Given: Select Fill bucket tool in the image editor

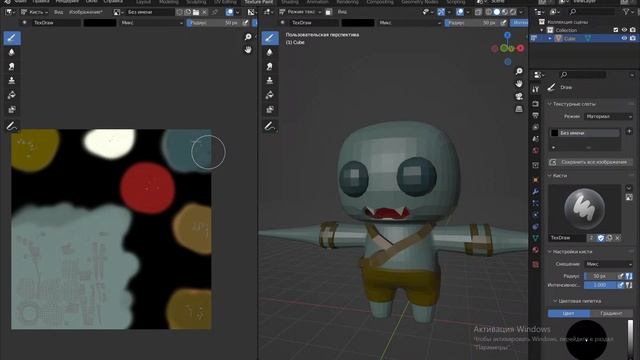Looking at the screenshot, I should coord(12,95).
